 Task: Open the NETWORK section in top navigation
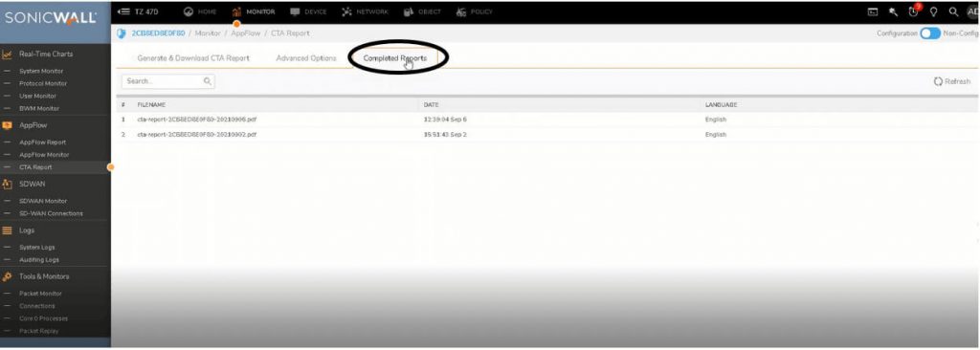[x=365, y=11]
